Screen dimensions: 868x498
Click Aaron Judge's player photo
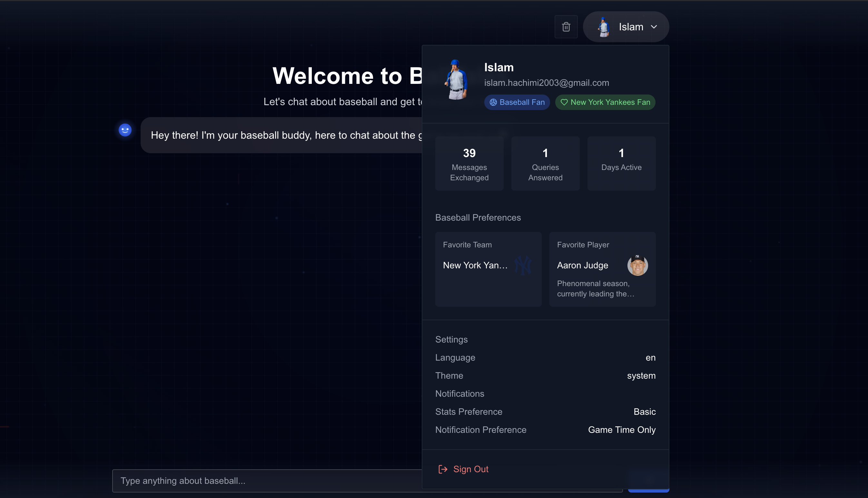(x=637, y=265)
